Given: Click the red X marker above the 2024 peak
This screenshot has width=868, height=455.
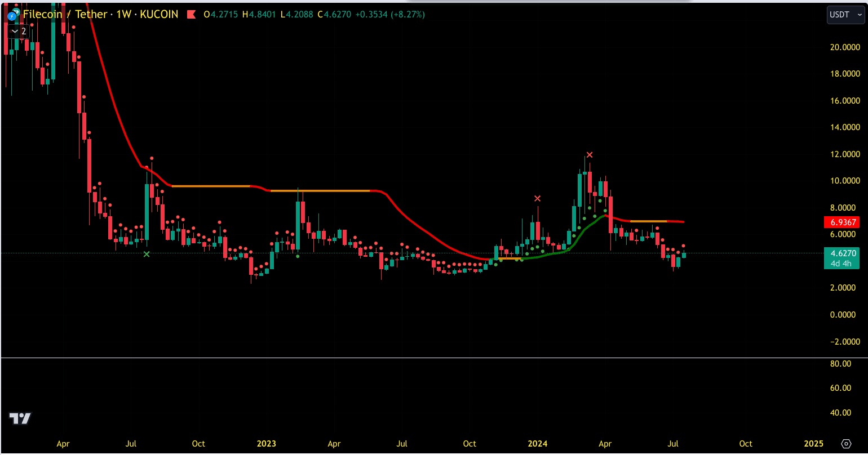Looking at the screenshot, I should 590,154.
